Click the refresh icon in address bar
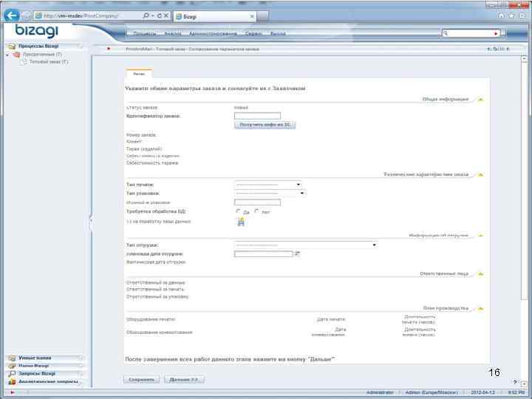 click(x=159, y=16)
